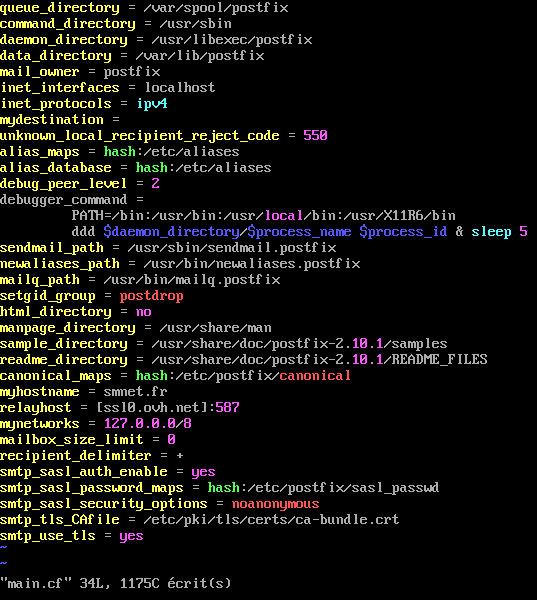
Task: Click the $process_id variable
Action: click(403, 232)
